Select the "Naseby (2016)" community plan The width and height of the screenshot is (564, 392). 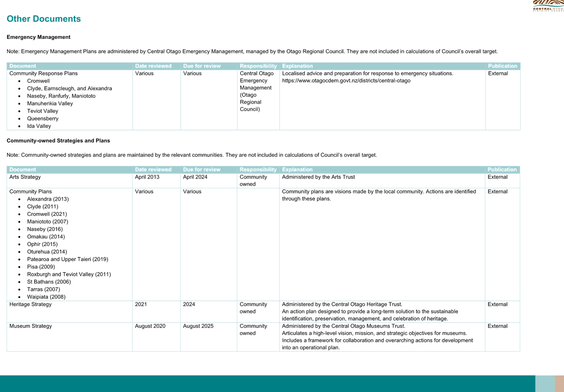[45, 229]
